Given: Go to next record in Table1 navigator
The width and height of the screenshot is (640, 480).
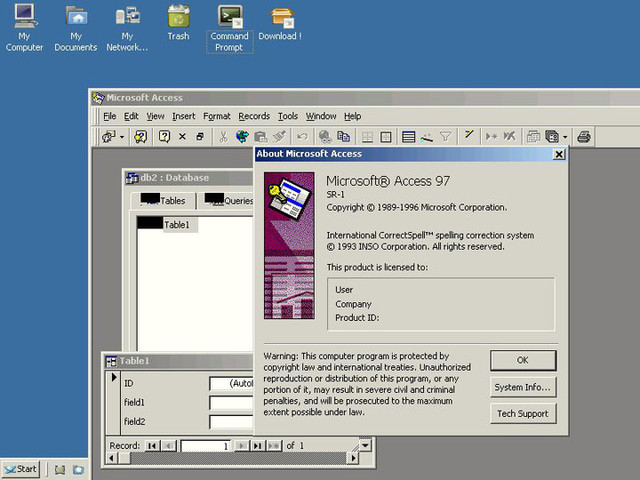Looking at the screenshot, I should (x=242, y=446).
